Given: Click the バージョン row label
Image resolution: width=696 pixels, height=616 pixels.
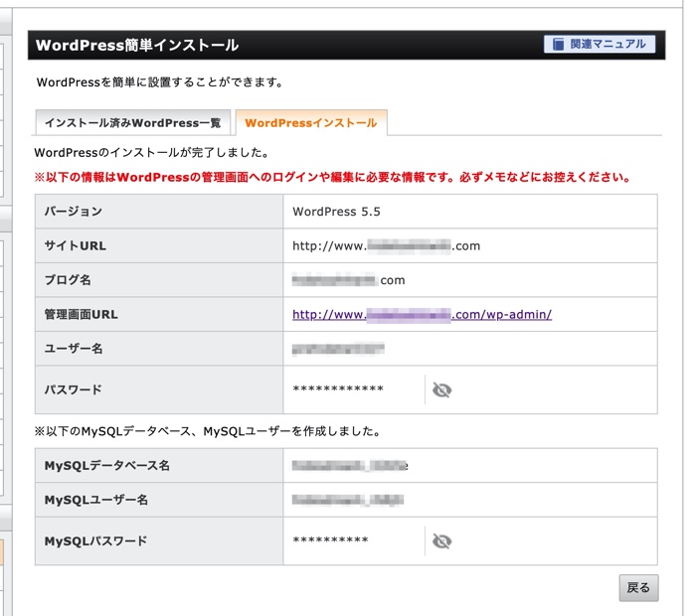Looking at the screenshot, I should 74,212.
